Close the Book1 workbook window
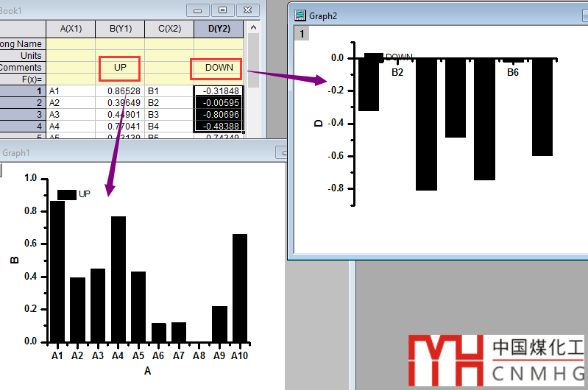Image resolution: width=588 pixels, height=390 pixels. (249, 10)
